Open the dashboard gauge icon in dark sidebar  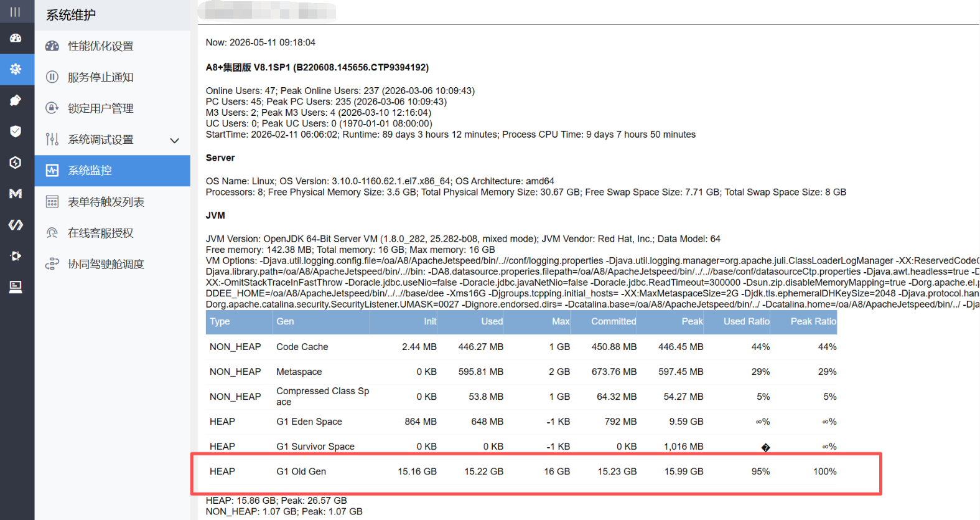(16, 38)
